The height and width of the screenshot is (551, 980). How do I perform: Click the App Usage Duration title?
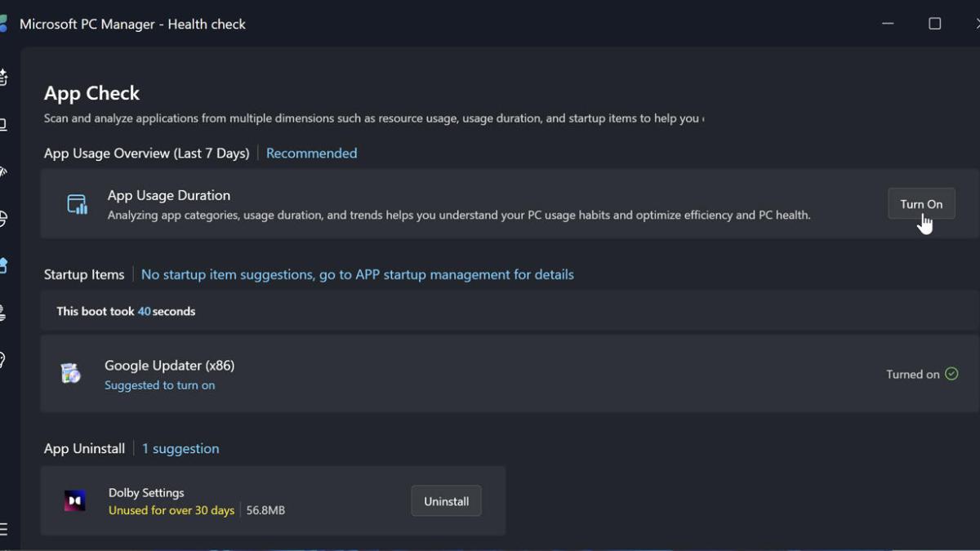tap(169, 196)
